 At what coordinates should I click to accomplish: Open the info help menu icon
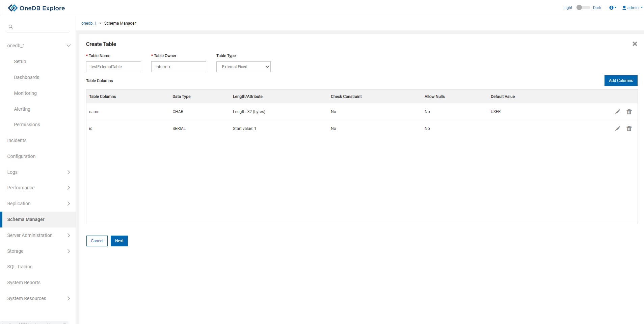pos(612,8)
